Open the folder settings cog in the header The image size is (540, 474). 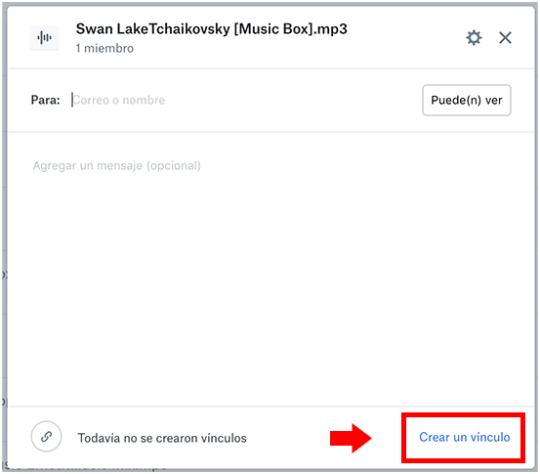click(474, 38)
